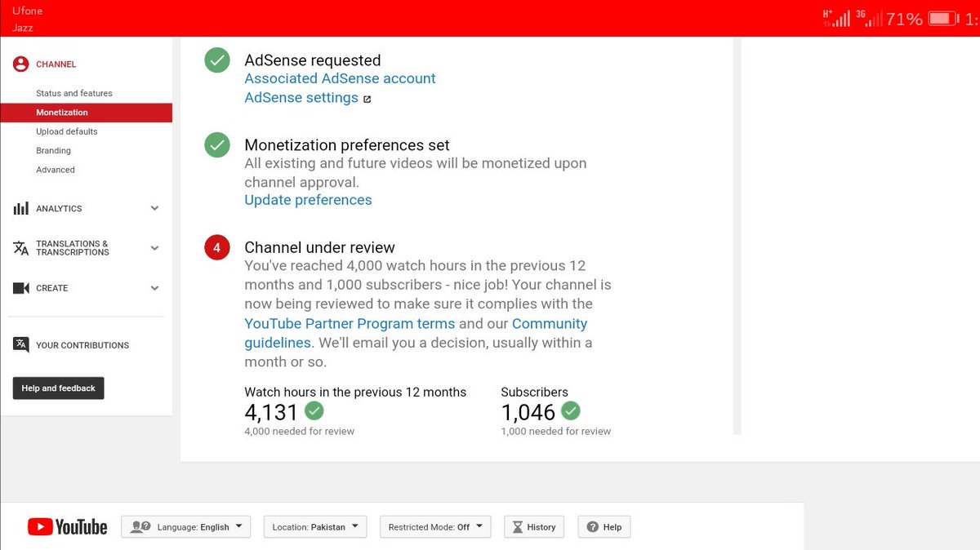
Task: Tap the Jazz carrier label
Action: [23, 28]
